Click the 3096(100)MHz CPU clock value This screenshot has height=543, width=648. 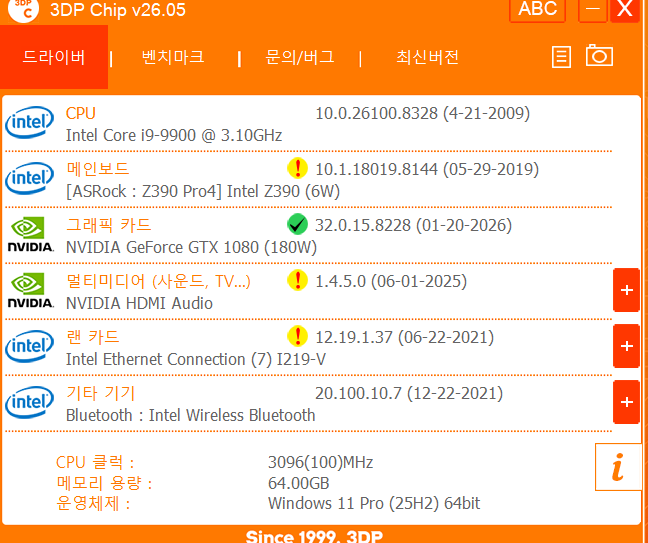pyautogui.click(x=321, y=462)
